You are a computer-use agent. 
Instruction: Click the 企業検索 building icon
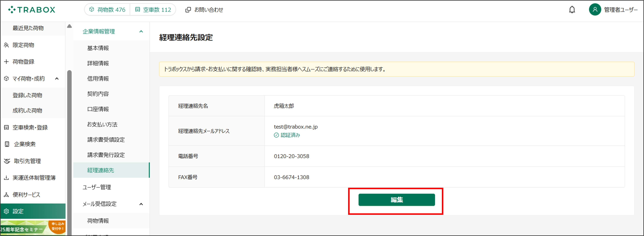[x=7, y=144]
